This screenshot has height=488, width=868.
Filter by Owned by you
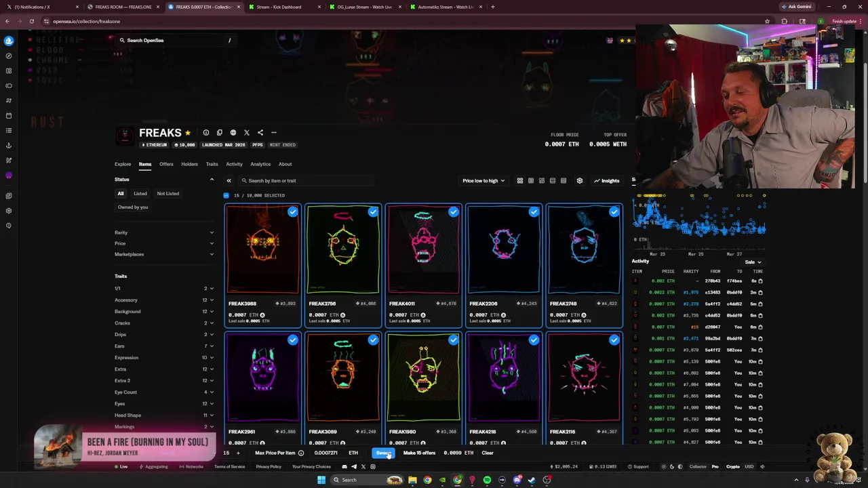tap(133, 207)
